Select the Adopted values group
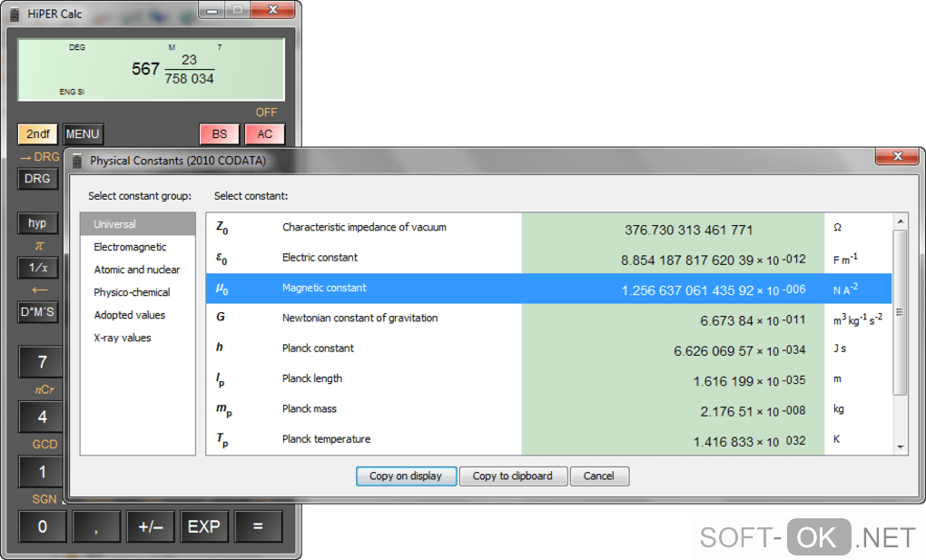This screenshot has height=560, width=926. tap(138, 315)
